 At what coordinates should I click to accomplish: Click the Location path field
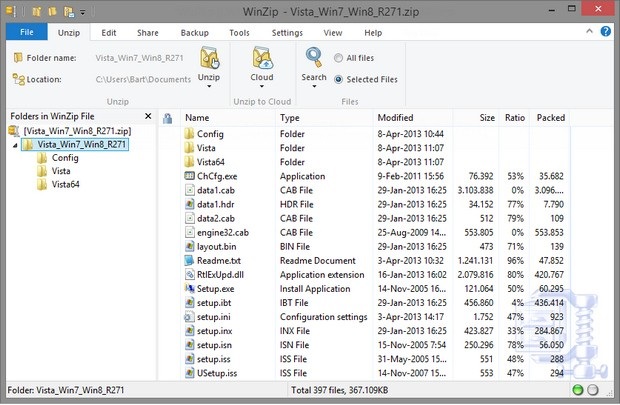[x=143, y=79]
